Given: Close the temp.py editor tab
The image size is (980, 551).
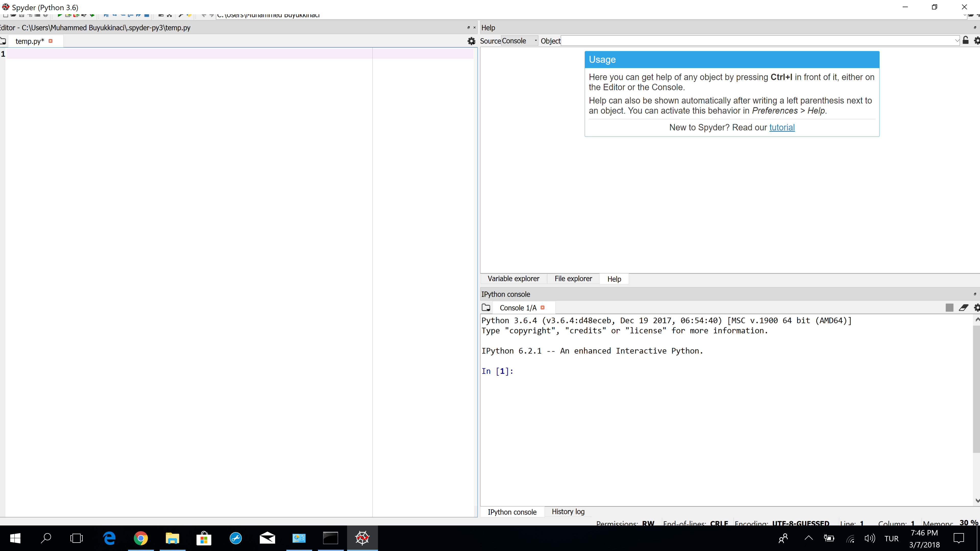Looking at the screenshot, I should pos(51,41).
